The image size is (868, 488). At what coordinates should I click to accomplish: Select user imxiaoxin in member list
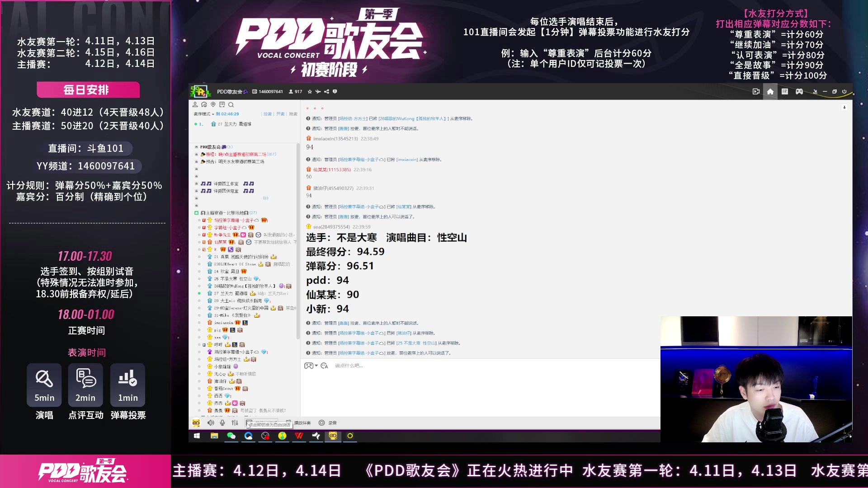coord(224,323)
